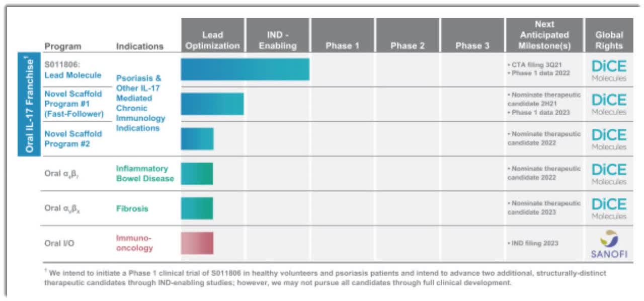The image size is (644, 301).
Task: Click DiCE logo for Novel Scaffold Program #2
Action: click(x=609, y=139)
